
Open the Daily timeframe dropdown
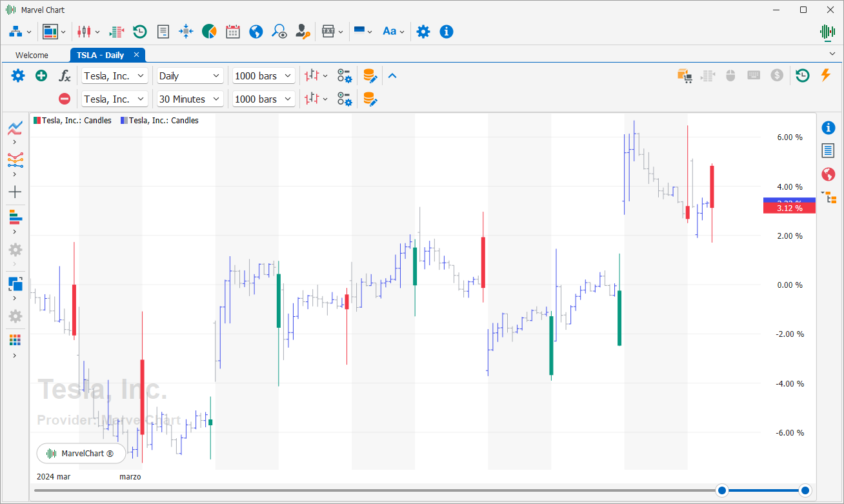[x=190, y=76]
